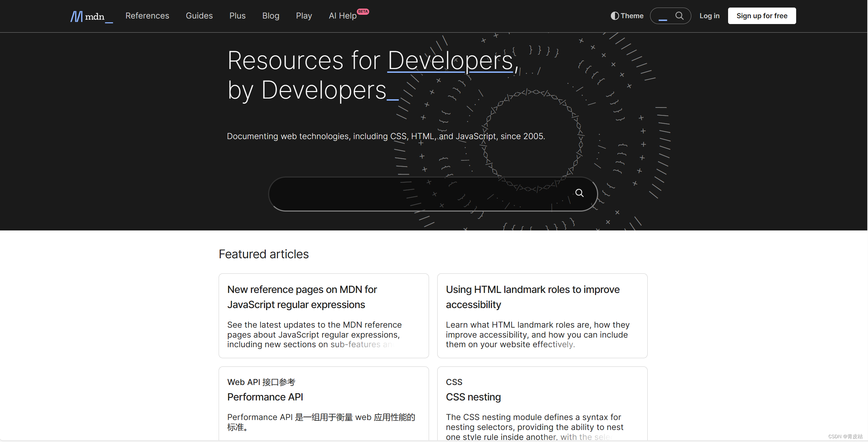868x442 pixels.
Task: Open the CSS nesting article
Action: pyautogui.click(x=473, y=397)
